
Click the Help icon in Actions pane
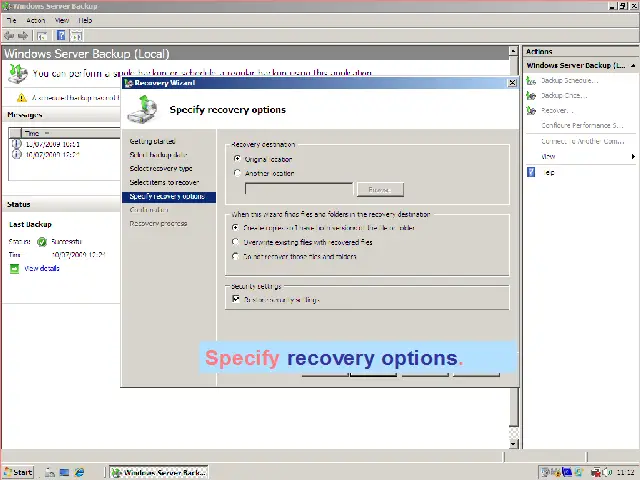(x=531, y=172)
